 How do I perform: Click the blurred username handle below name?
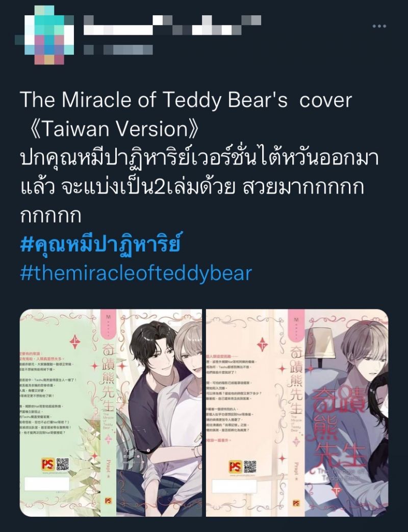pos(118,50)
